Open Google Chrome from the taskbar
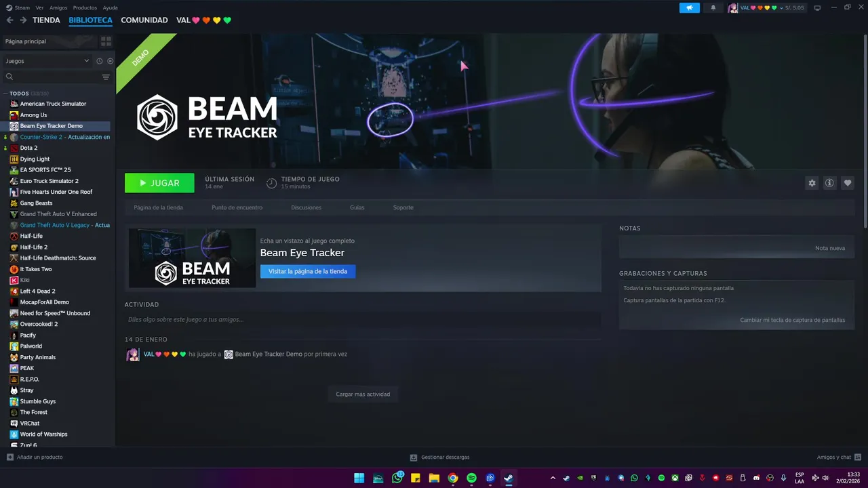The image size is (868, 488). point(453,478)
